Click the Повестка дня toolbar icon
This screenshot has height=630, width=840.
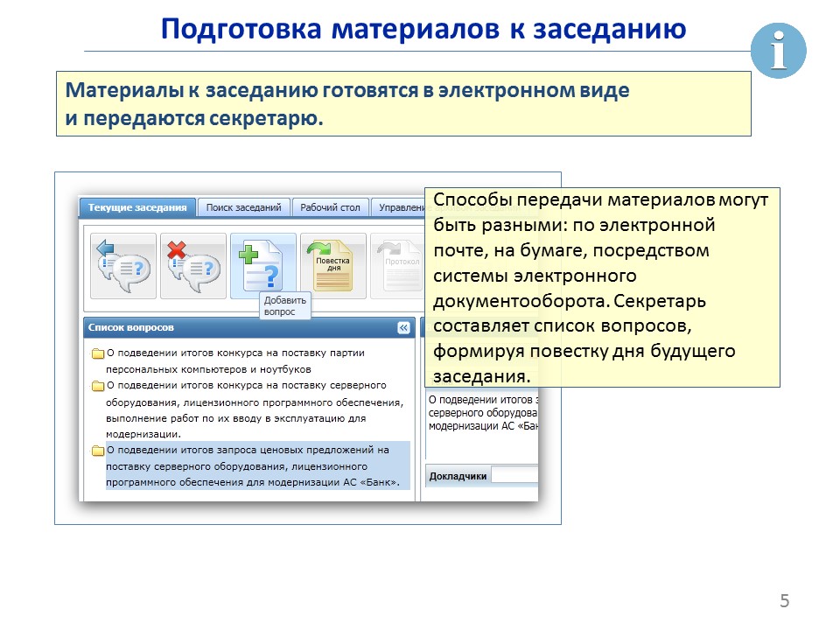pyautogui.click(x=332, y=266)
